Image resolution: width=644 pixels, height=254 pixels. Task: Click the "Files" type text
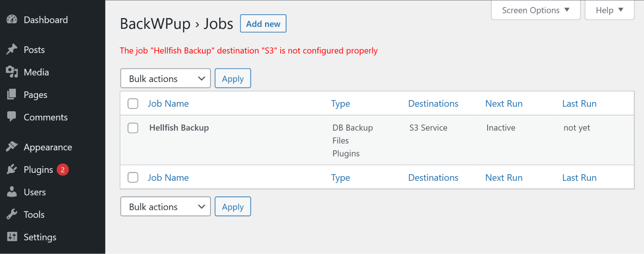click(x=340, y=141)
